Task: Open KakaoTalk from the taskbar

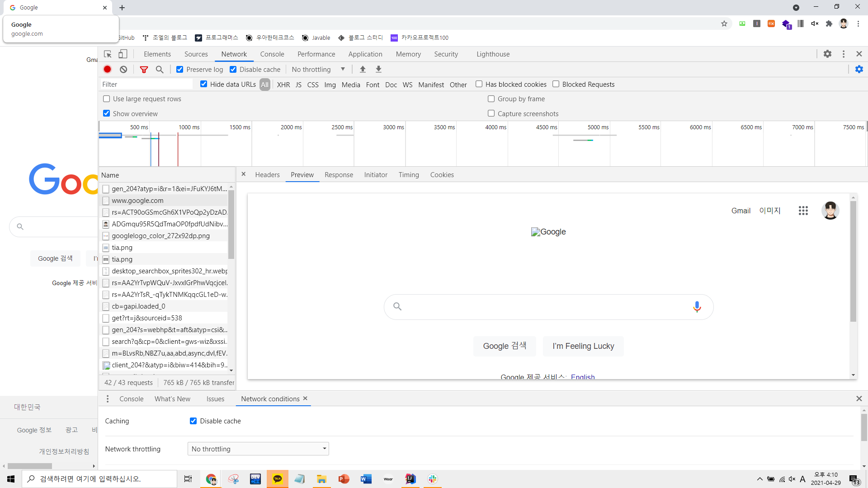Action: click(x=277, y=479)
